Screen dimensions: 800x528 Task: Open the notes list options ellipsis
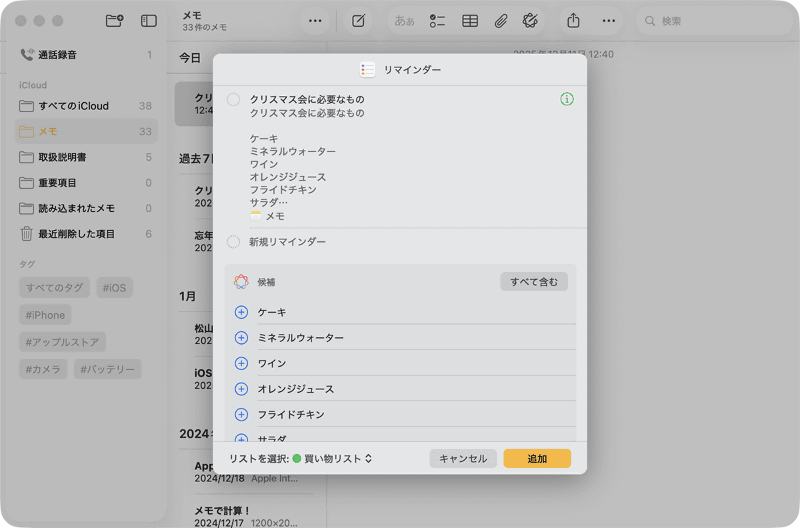(315, 21)
